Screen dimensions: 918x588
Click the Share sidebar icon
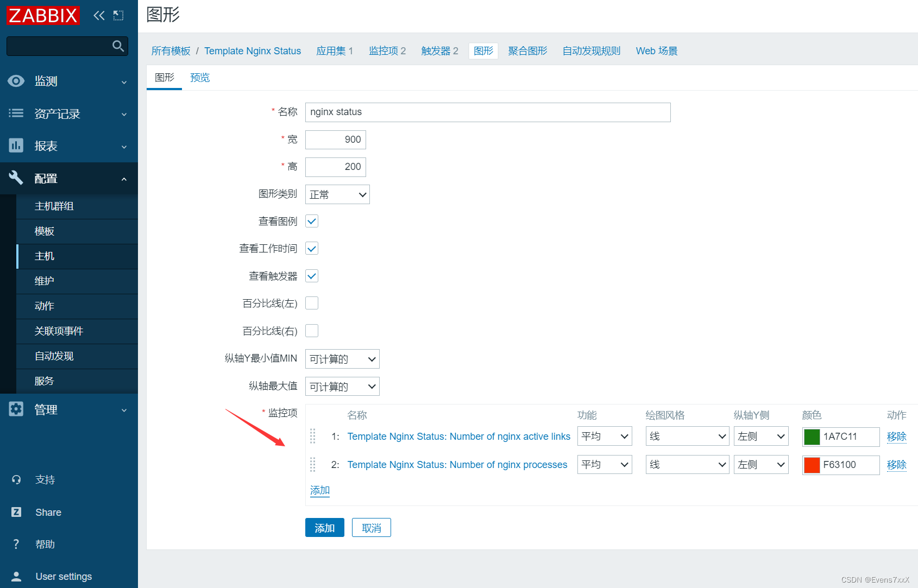(16, 512)
